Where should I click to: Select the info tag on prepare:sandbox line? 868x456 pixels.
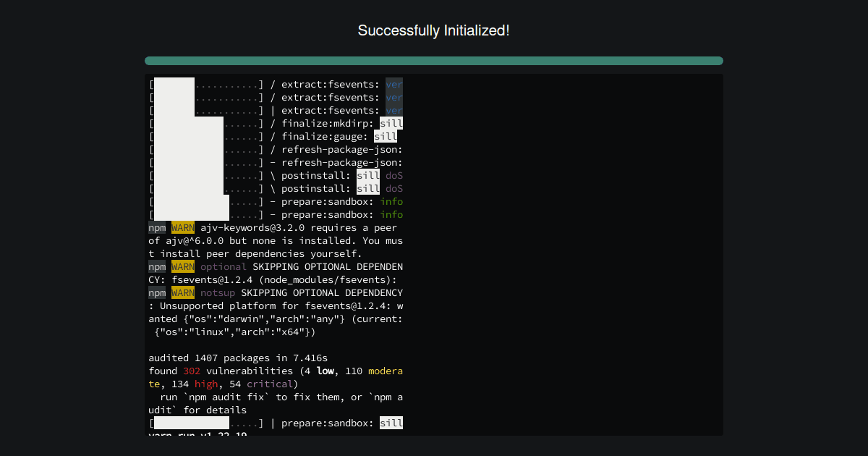point(392,201)
